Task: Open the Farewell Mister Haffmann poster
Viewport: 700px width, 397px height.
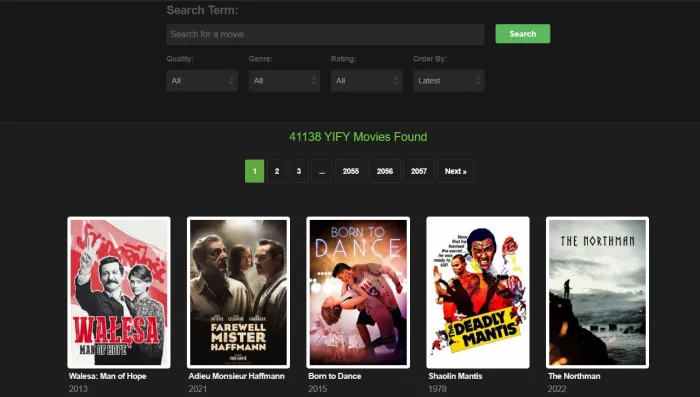Action: (238, 293)
